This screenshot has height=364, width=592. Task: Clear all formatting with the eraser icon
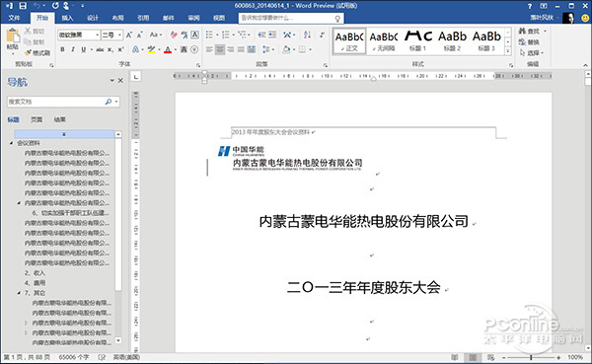tap(174, 35)
